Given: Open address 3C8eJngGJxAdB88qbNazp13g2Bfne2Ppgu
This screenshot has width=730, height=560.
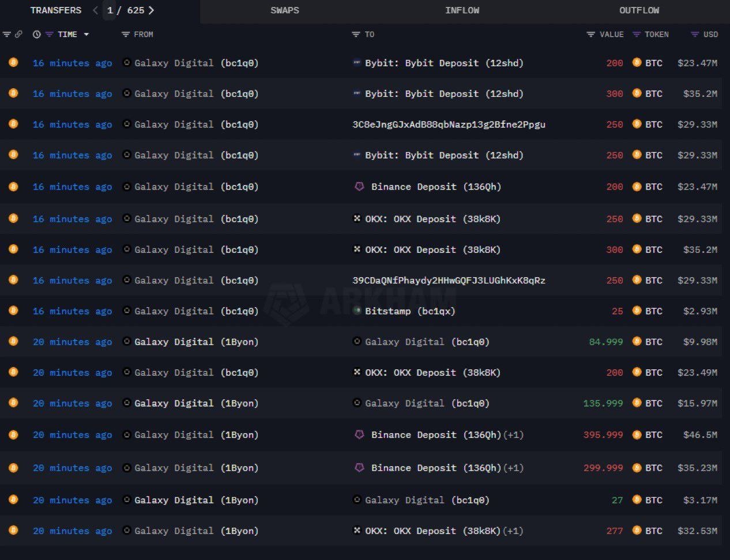Looking at the screenshot, I should [449, 124].
